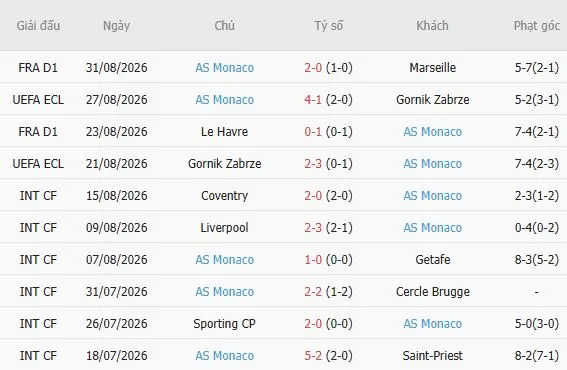The image size is (567, 370).
Task: Open the 2-3 score at Gornik Zabrze
Action: point(313,163)
